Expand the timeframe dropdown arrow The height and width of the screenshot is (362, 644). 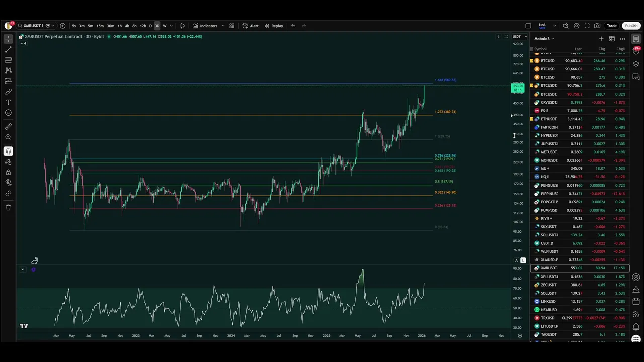(x=171, y=26)
